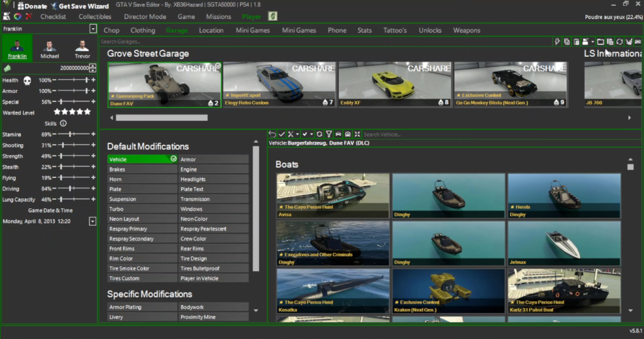Image resolution: width=644 pixels, height=339 pixels.
Task: Select the Neon Color modification
Action: coord(214,219)
